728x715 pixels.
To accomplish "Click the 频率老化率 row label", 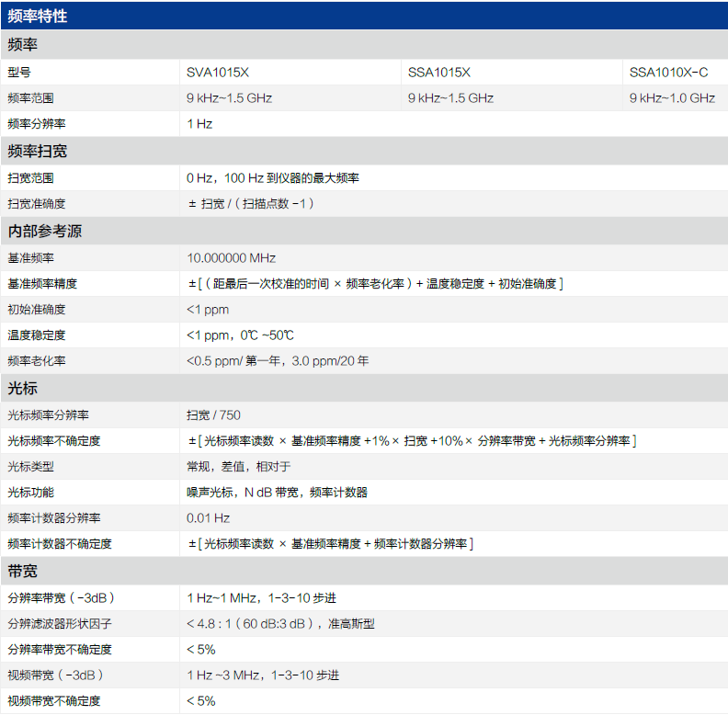I will coord(37,361).
